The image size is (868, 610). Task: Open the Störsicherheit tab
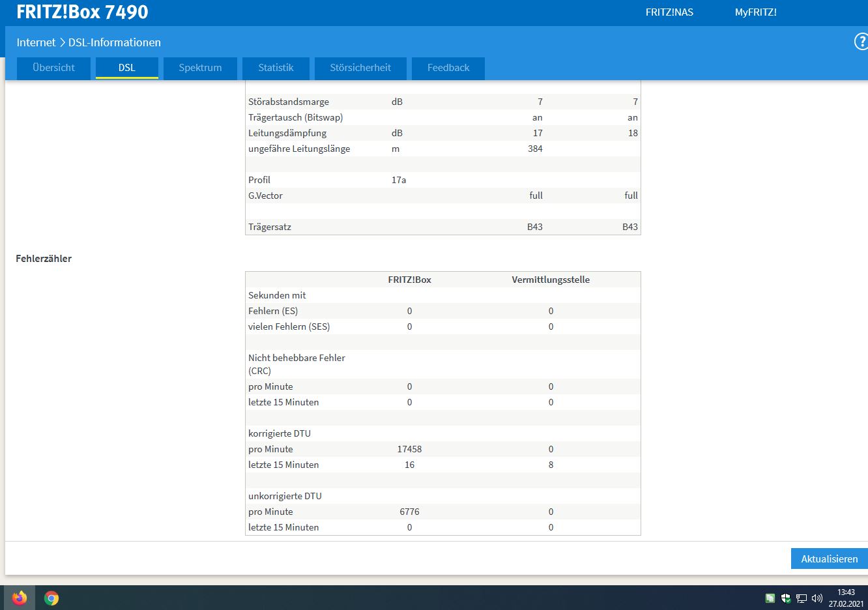point(360,68)
